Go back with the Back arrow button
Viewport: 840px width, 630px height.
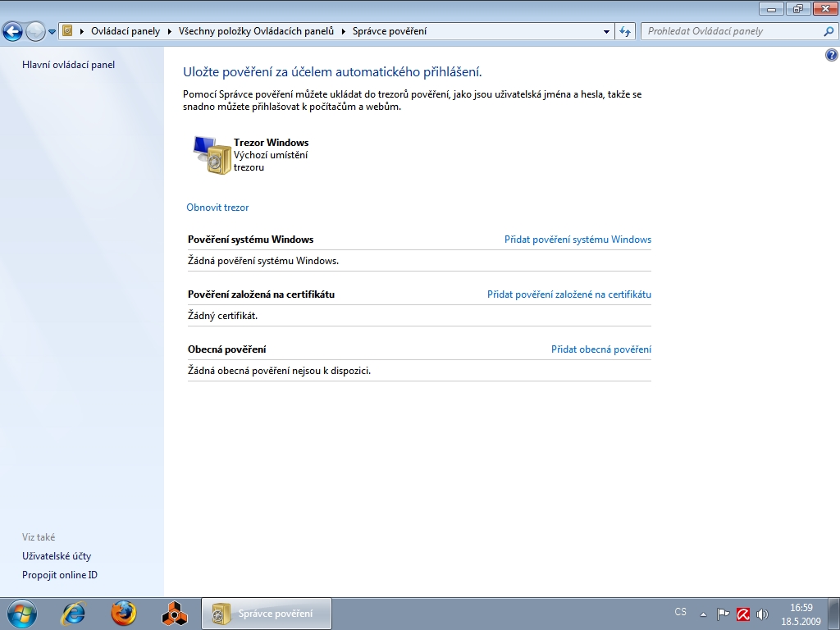point(13,31)
